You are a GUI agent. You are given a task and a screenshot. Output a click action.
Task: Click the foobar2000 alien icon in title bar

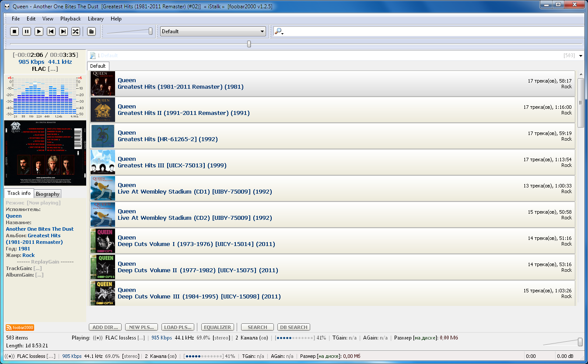pos(7,7)
